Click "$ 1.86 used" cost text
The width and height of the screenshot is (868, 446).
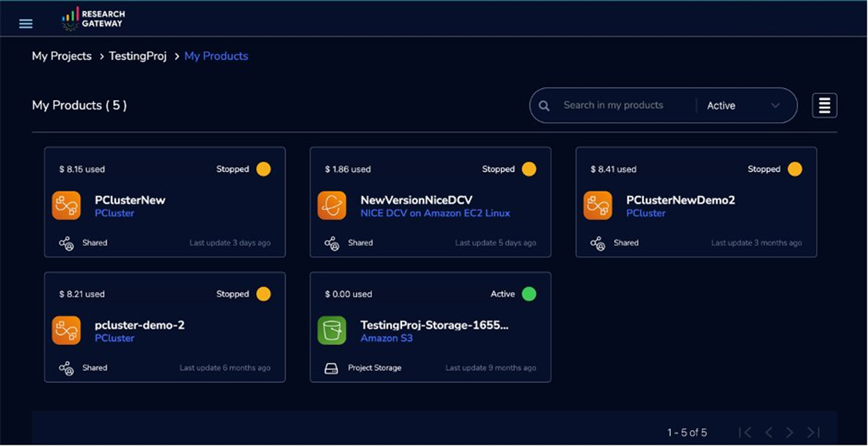(348, 169)
